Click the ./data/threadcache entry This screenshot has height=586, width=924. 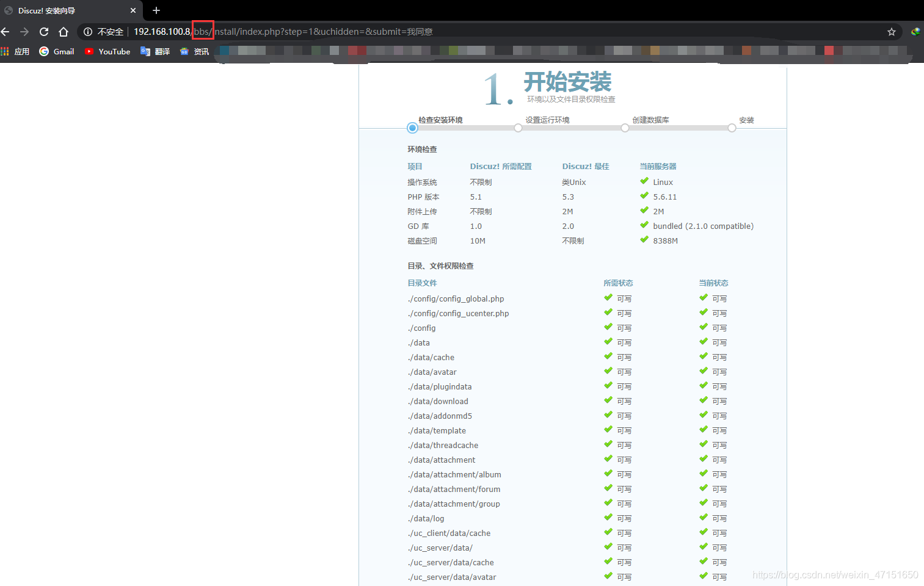(x=443, y=446)
